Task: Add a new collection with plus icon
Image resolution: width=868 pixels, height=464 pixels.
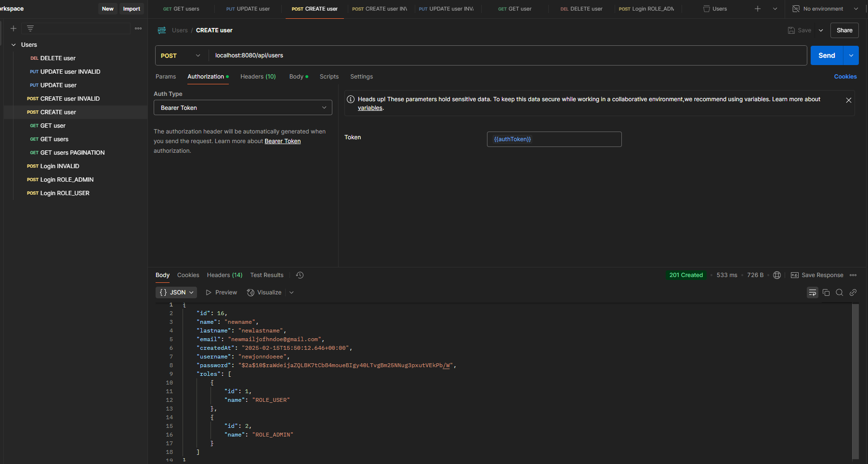Action: [13, 29]
